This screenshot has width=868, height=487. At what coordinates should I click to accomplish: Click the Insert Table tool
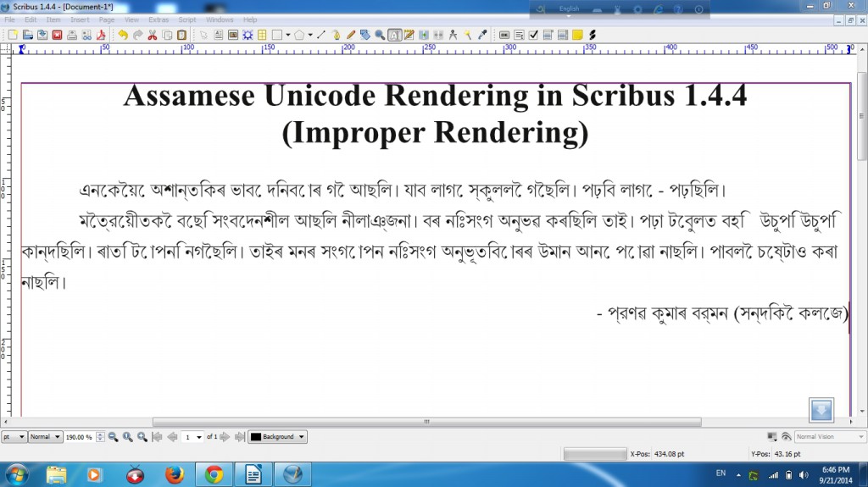point(262,35)
